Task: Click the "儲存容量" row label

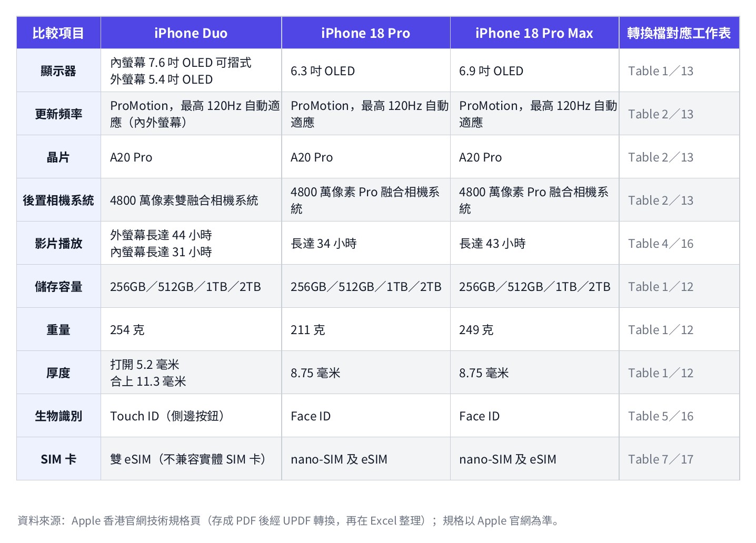Action: click(58, 287)
